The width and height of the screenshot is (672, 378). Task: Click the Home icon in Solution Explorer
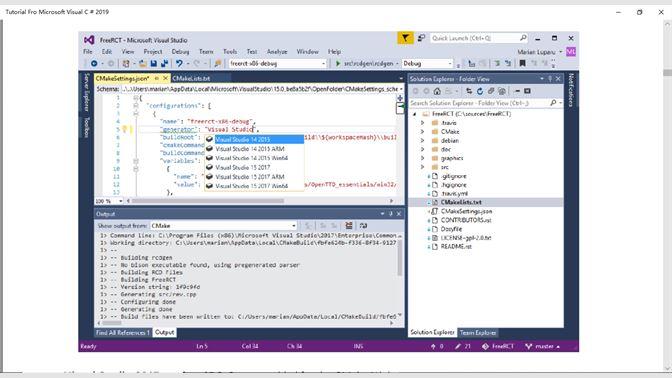coord(437,91)
